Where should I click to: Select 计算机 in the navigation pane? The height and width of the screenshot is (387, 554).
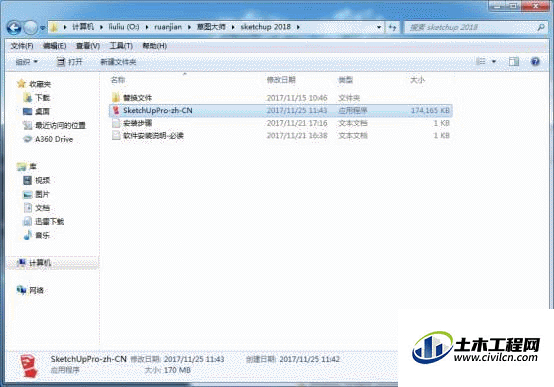(x=40, y=263)
